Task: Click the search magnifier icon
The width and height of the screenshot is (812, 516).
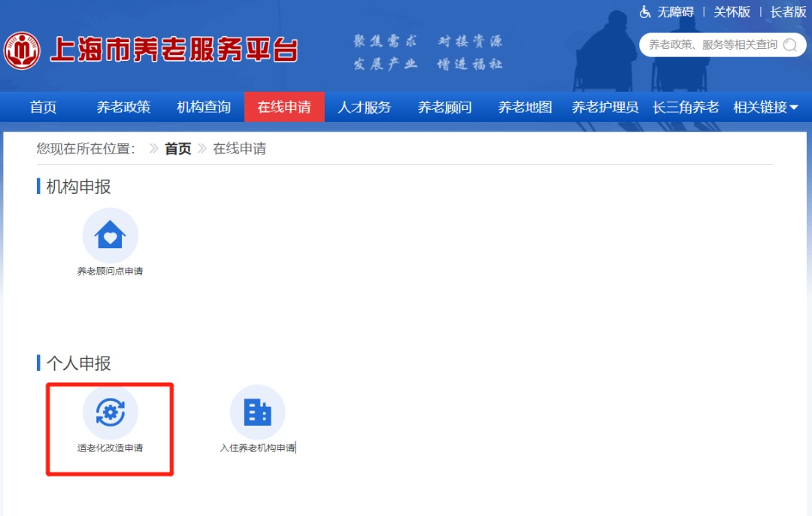Action: [789, 45]
